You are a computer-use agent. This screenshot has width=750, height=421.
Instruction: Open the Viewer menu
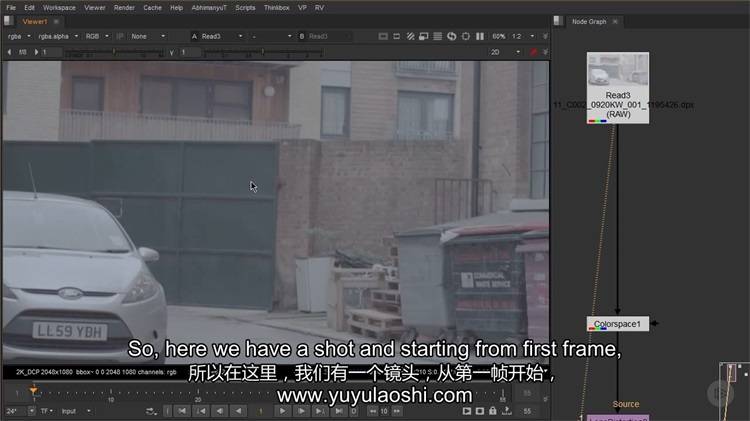pyautogui.click(x=95, y=8)
